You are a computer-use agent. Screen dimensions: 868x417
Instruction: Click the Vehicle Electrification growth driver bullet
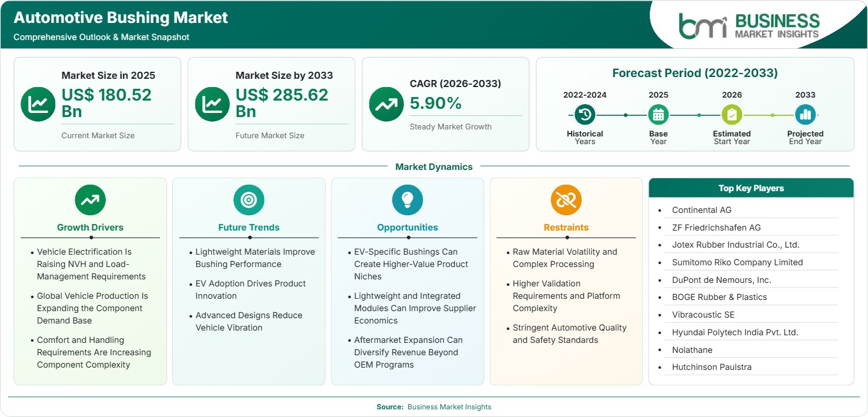[92, 264]
